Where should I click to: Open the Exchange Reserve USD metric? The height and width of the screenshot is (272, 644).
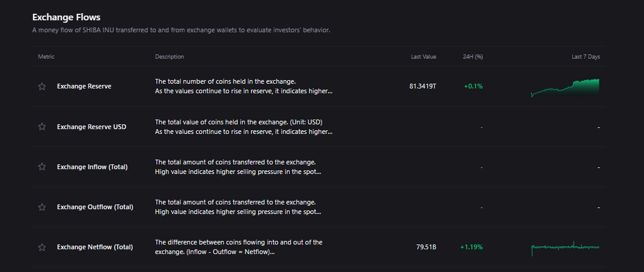91,127
